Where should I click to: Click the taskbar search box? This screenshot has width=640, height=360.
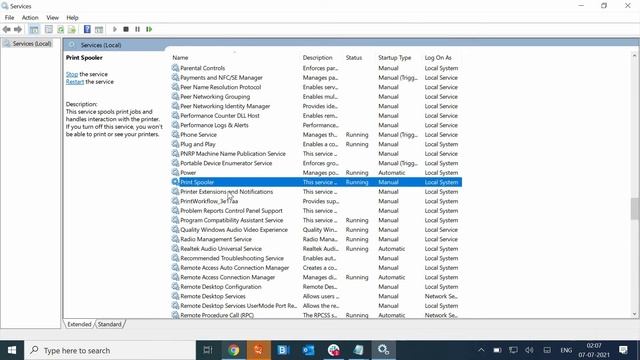(110, 350)
